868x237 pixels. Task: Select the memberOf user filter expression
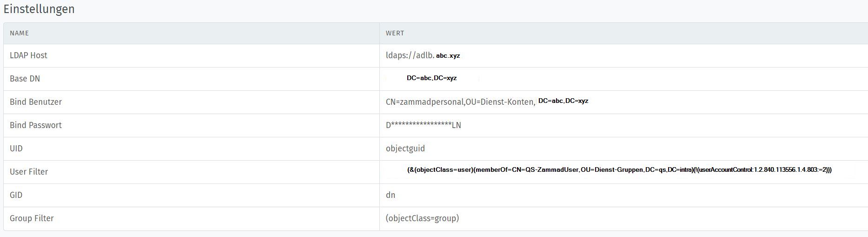tap(619, 170)
